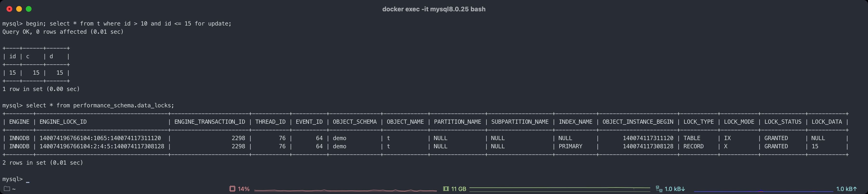Click the CPU chip icon
This screenshot has width=868, height=194.
tap(232, 189)
